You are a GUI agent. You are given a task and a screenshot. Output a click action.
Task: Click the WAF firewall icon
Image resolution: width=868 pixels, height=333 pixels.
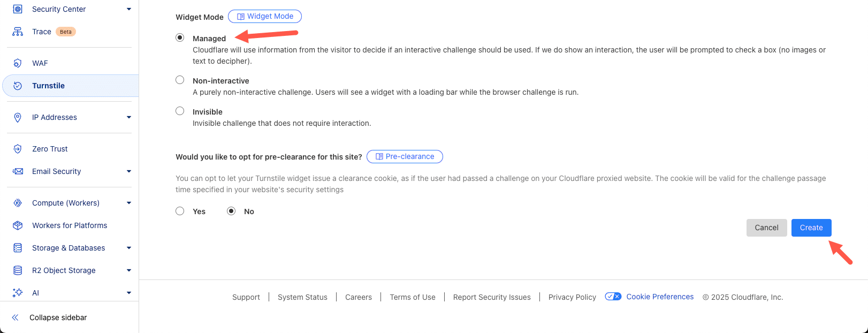tap(18, 63)
